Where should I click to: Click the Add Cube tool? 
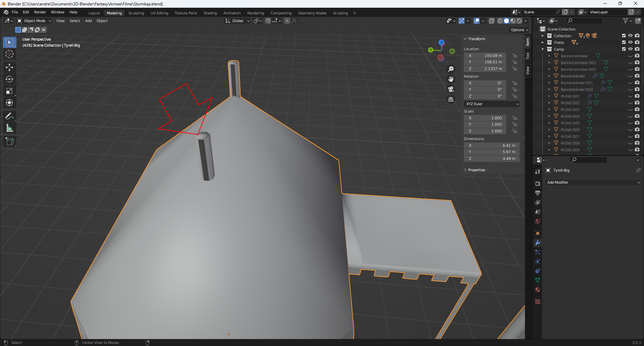pyautogui.click(x=9, y=141)
